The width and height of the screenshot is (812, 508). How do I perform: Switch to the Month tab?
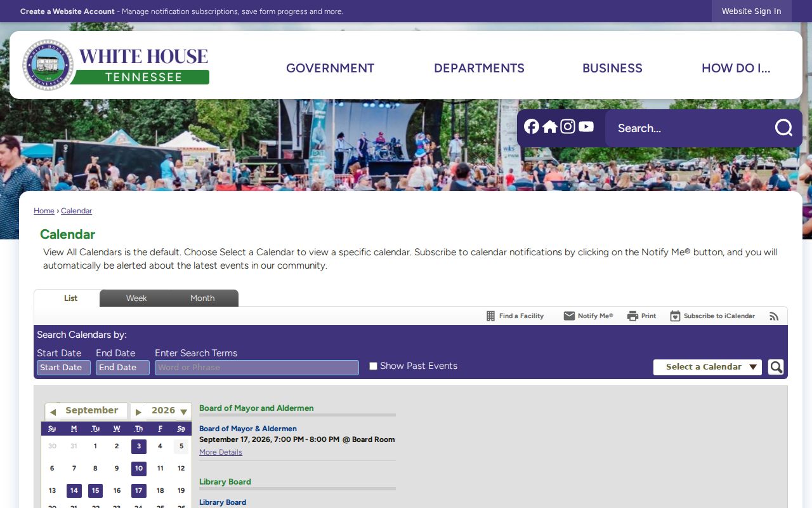coord(202,298)
